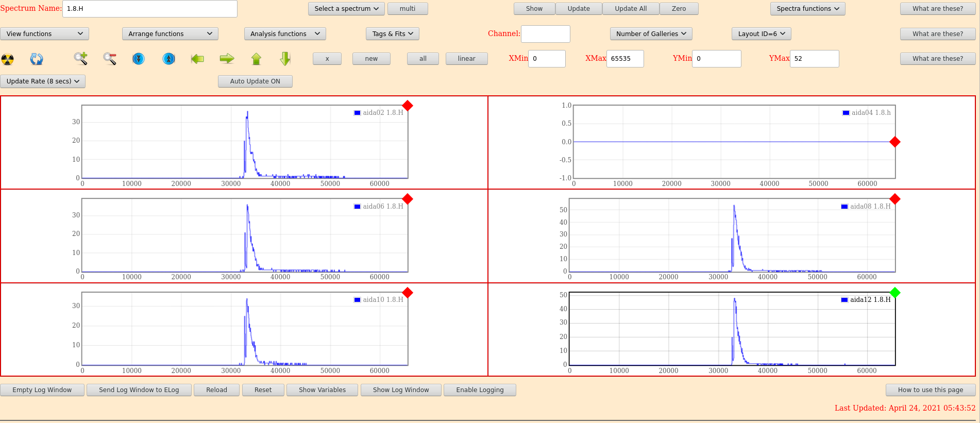The width and height of the screenshot is (980, 423).
Task: Click the Enable Logging button
Action: [x=479, y=390]
